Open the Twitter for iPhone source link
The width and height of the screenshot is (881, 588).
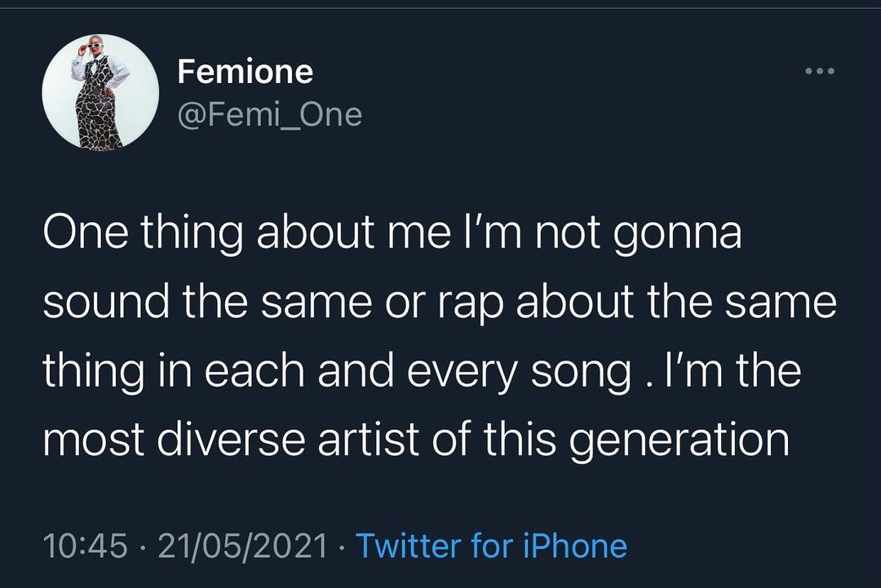[x=492, y=546]
